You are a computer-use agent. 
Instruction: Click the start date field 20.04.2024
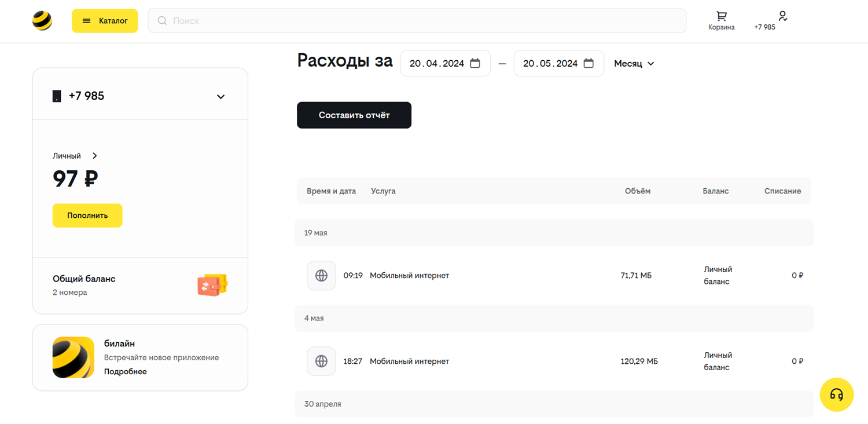pyautogui.click(x=445, y=64)
